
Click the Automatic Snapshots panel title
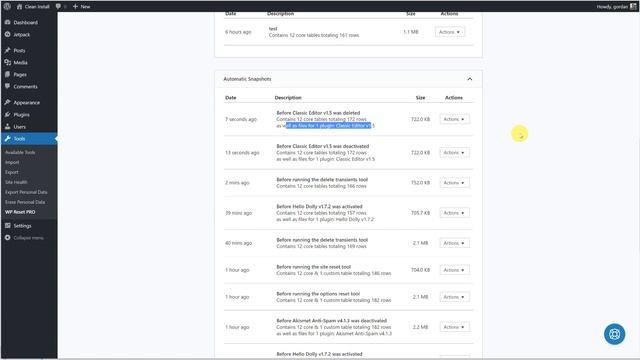click(x=247, y=79)
